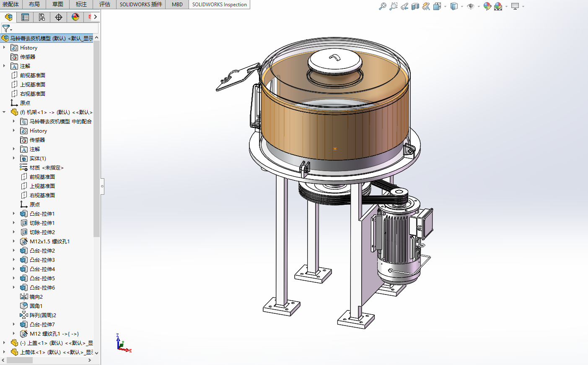Click the feature tree vertical scrollbar
588x365 pixels.
click(x=96, y=138)
